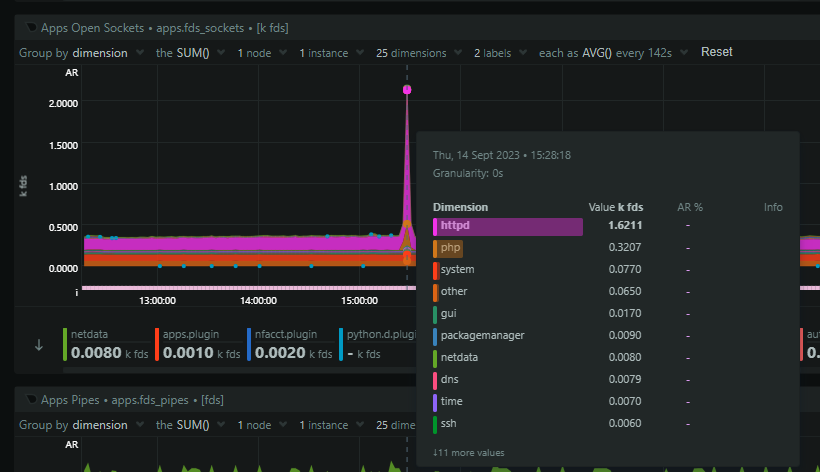Open the 2 labels filter dropdown
This screenshot has width=820, height=472.
coord(497,52)
